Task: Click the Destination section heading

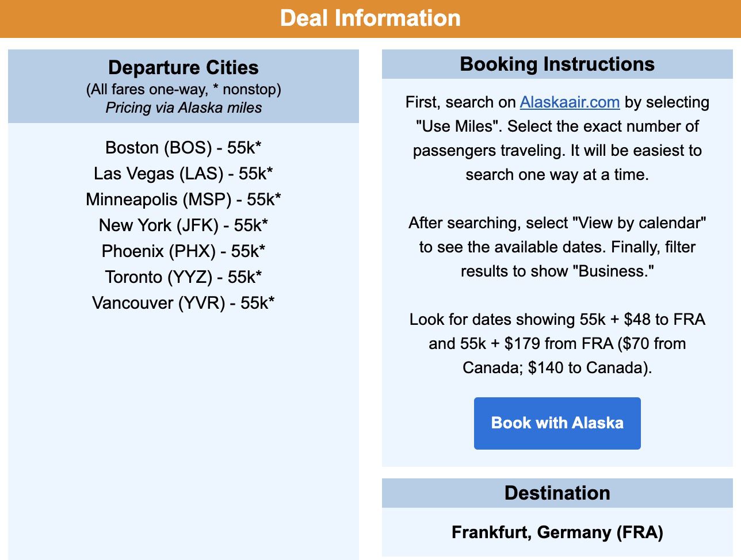Action: (557, 493)
